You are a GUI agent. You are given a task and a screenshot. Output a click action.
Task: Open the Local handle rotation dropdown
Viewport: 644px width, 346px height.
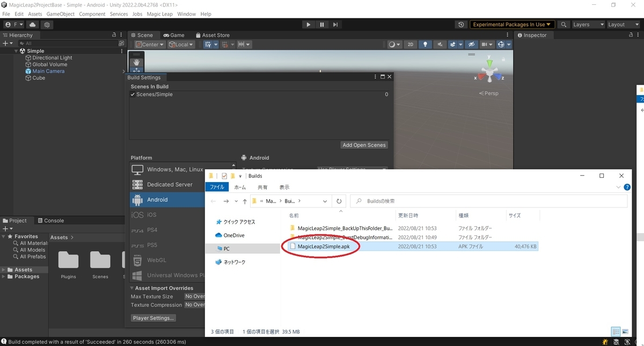point(181,45)
